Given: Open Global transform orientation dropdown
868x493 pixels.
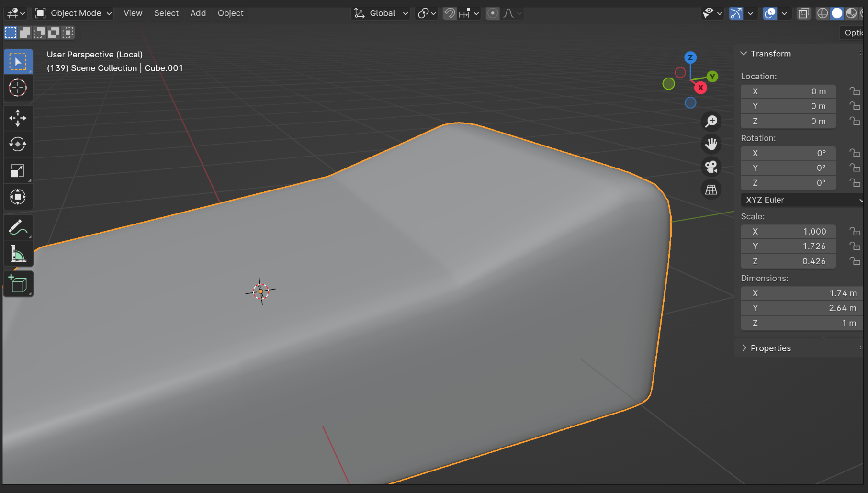Looking at the screenshot, I should click(381, 13).
